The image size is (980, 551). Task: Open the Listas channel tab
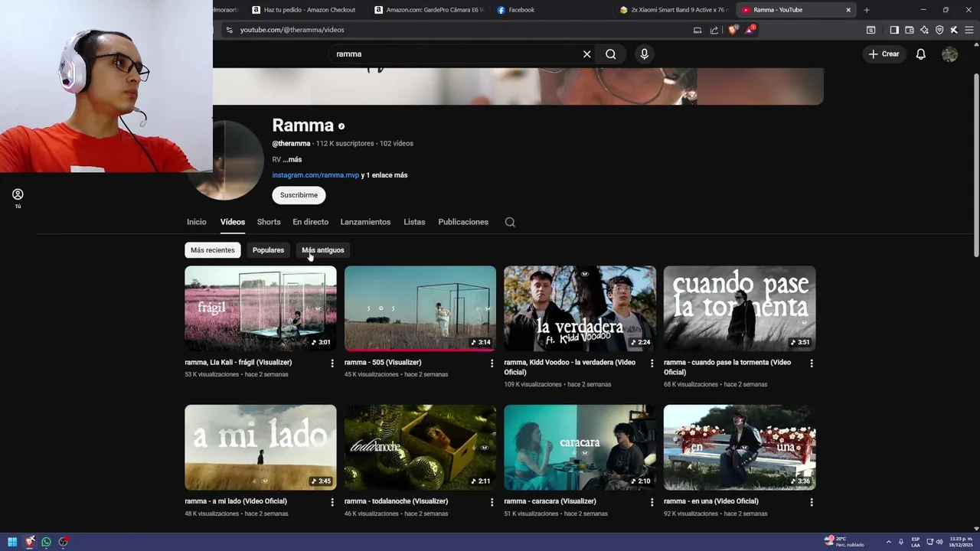[414, 222]
